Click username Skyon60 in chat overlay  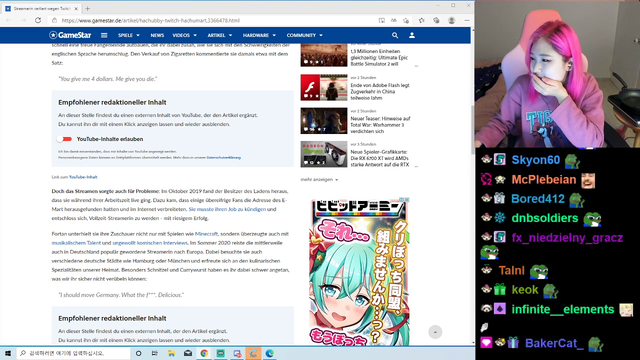(536, 160)
